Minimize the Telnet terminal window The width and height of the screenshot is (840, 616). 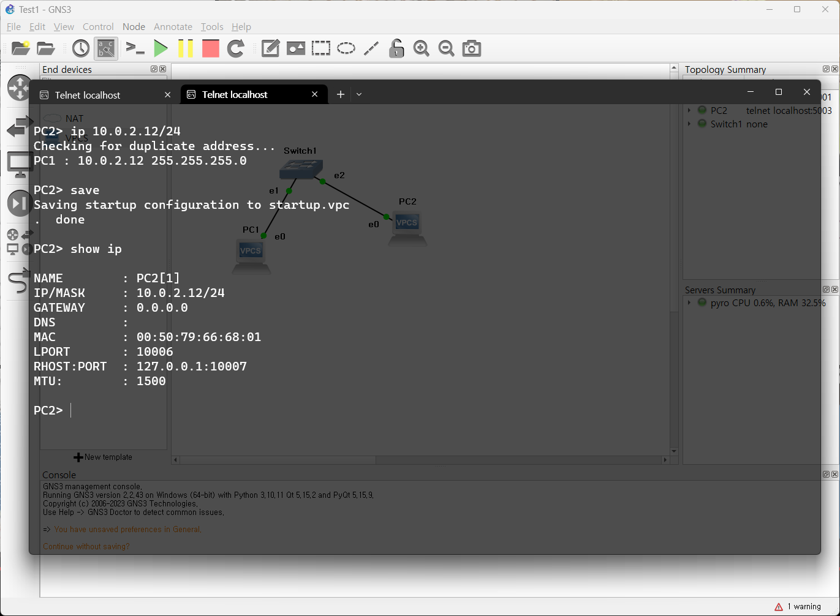(x=751, y=92)
